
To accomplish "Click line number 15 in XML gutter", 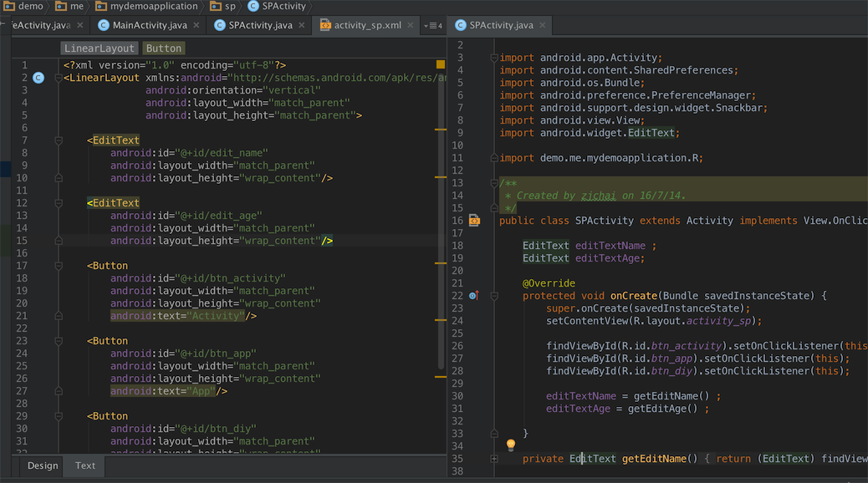I will pyautogui.click(x=22, y=241).
